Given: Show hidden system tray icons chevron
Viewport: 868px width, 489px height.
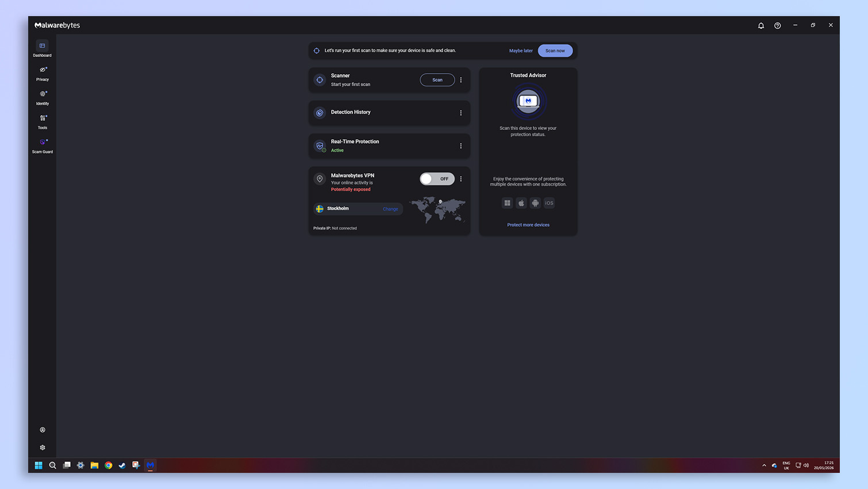Looking at the screenshot, I should pos(764,465).
